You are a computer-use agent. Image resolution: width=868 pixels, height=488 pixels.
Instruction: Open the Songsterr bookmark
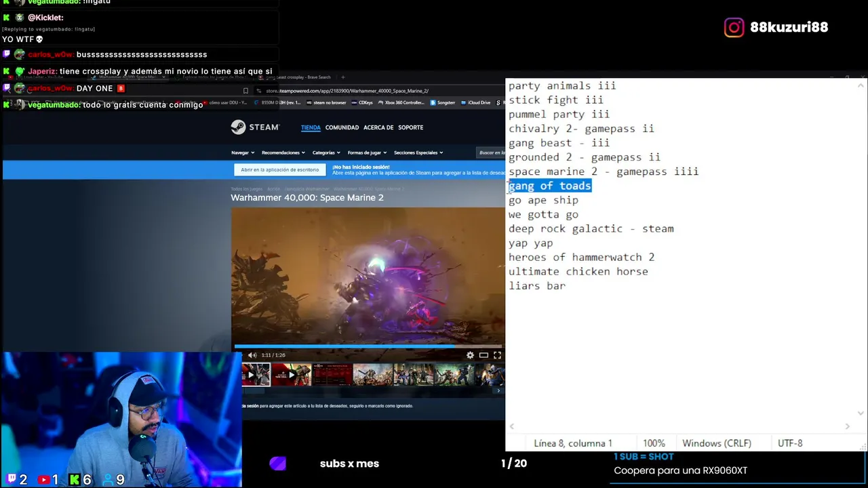pyautogui.click(x=443, y=102)
